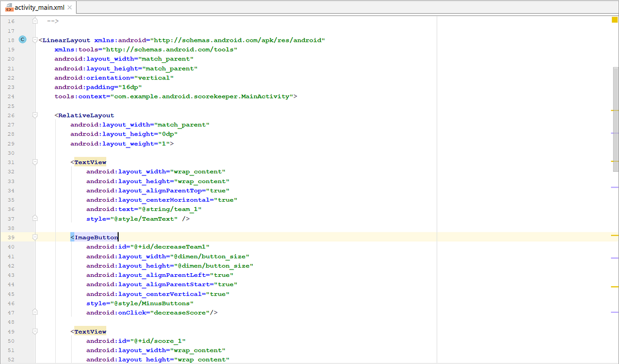This screenshot has height=364, width=619.
Task: Close the activity_main.xml tab
Action: (x=70, y=7)
